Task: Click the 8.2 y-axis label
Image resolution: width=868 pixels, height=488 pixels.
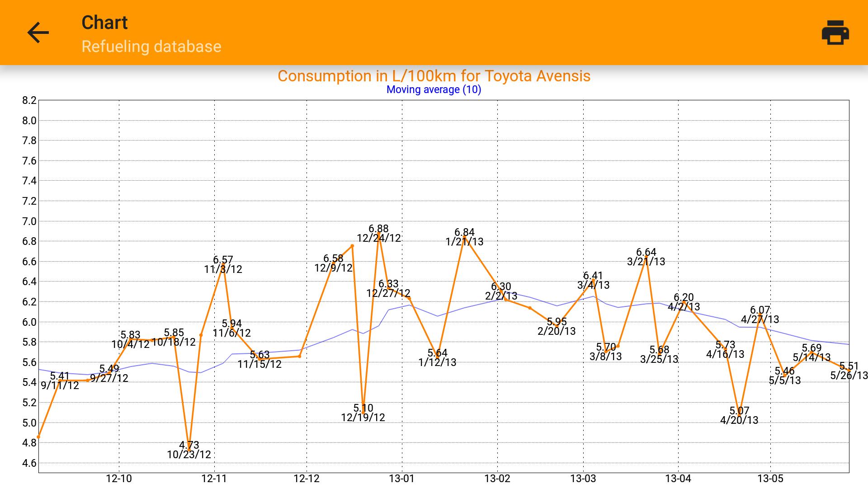Action: (x=29, y=100)
